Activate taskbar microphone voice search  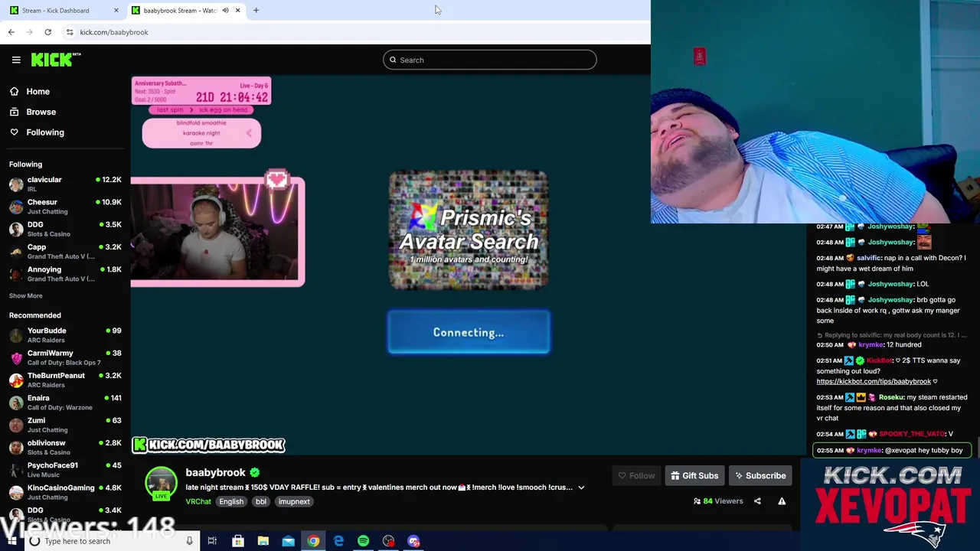pos(189,541)
